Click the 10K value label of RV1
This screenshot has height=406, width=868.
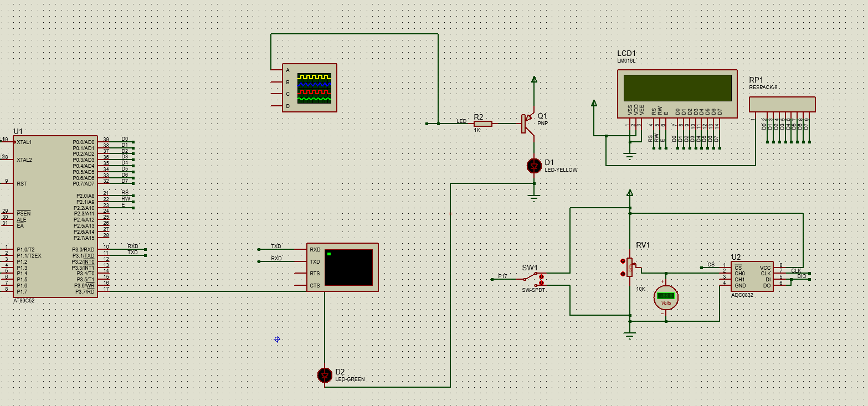click(640, 289)
